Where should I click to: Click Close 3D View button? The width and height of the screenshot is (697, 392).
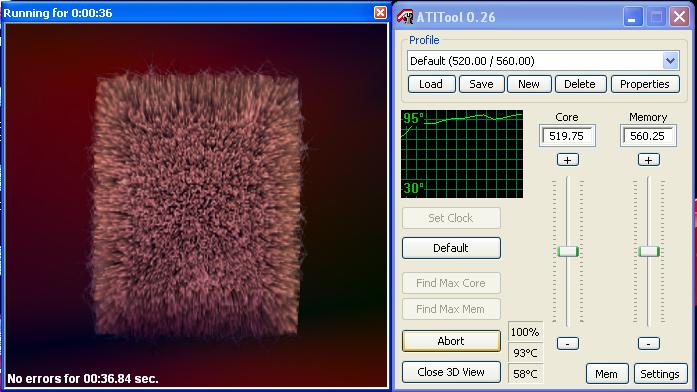point(451,372)
